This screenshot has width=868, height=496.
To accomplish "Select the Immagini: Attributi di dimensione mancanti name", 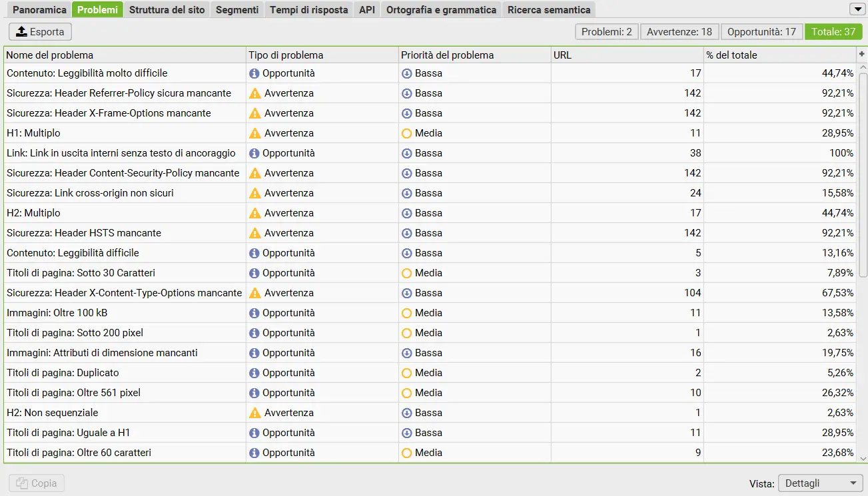I will pos(102,353).
